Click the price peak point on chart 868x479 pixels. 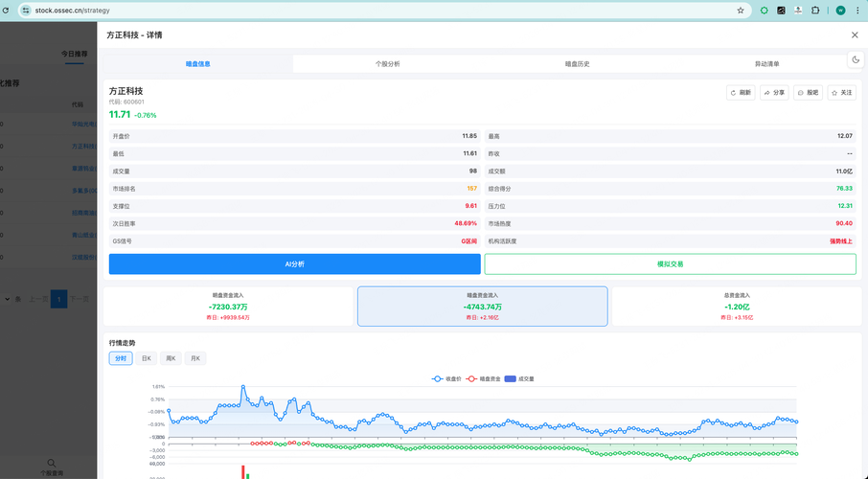point(243,386)
